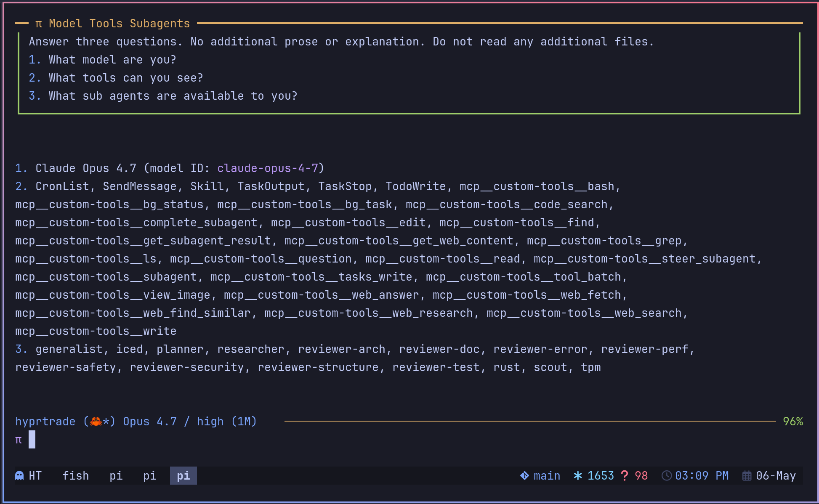Image resolution: width=819 pixels, height=504 pixels.
Task: Focus the prompt input cursor
Action: [32, 440]
